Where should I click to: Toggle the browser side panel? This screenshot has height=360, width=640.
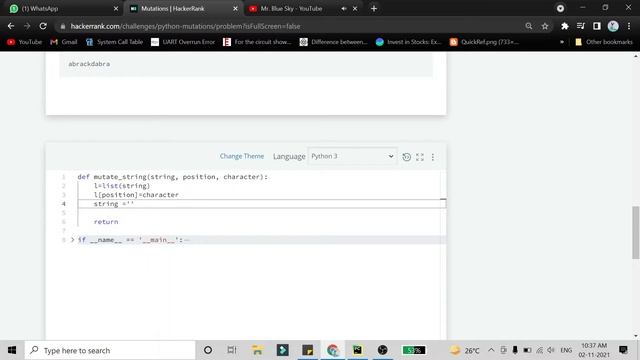click(597, 26)
